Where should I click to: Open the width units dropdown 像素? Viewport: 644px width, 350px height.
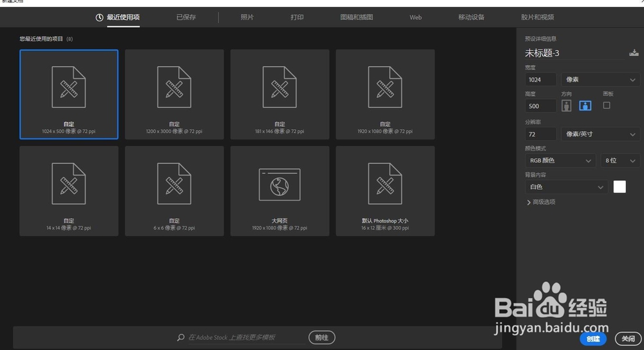(600, 80)
